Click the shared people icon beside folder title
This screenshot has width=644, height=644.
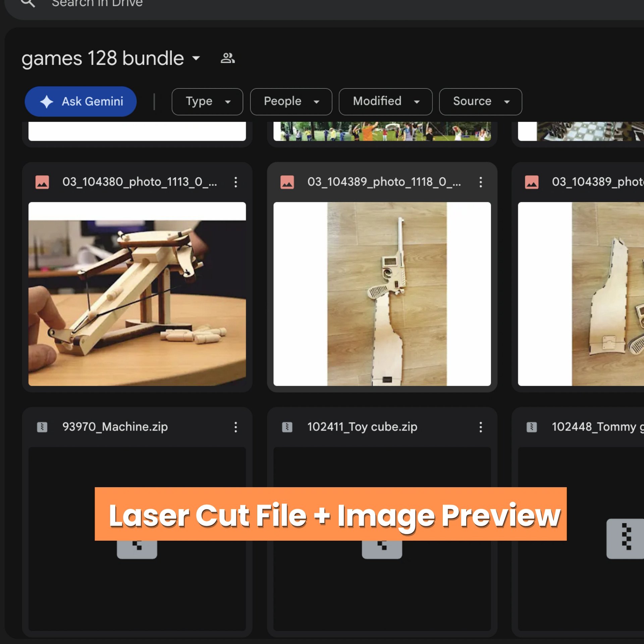[x=228, y=58]
